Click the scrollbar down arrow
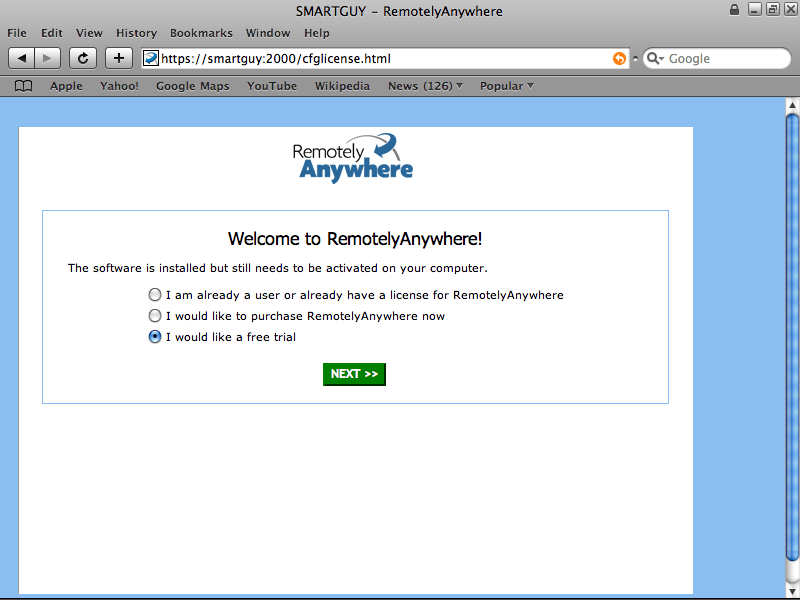This screenshot has height=600, width=800. click(x=792, y=591)
